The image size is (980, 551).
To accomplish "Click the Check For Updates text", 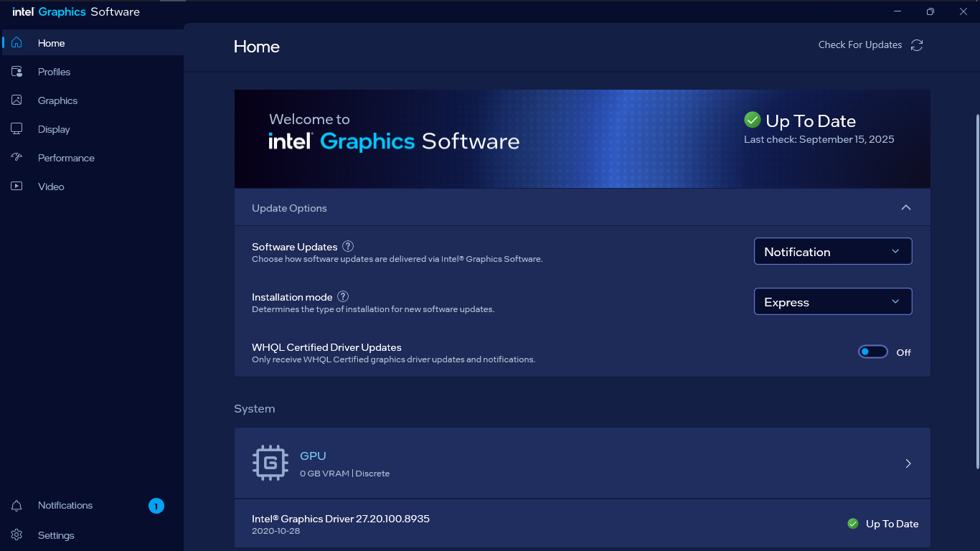I will 859,45.
